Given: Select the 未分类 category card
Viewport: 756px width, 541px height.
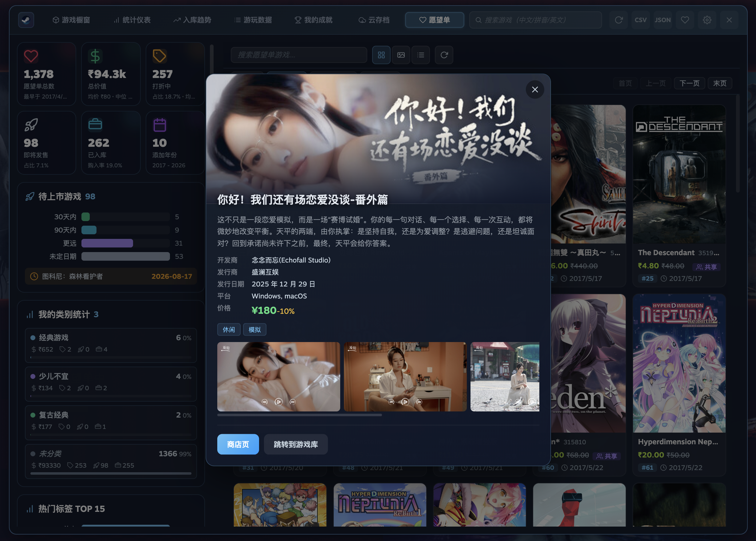Looking at the screenshot, I should click(x=111, y=461).
